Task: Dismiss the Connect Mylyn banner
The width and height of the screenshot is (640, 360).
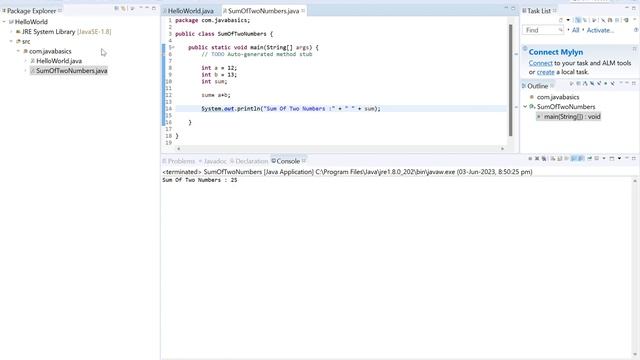Action: (x=635, y=49)
